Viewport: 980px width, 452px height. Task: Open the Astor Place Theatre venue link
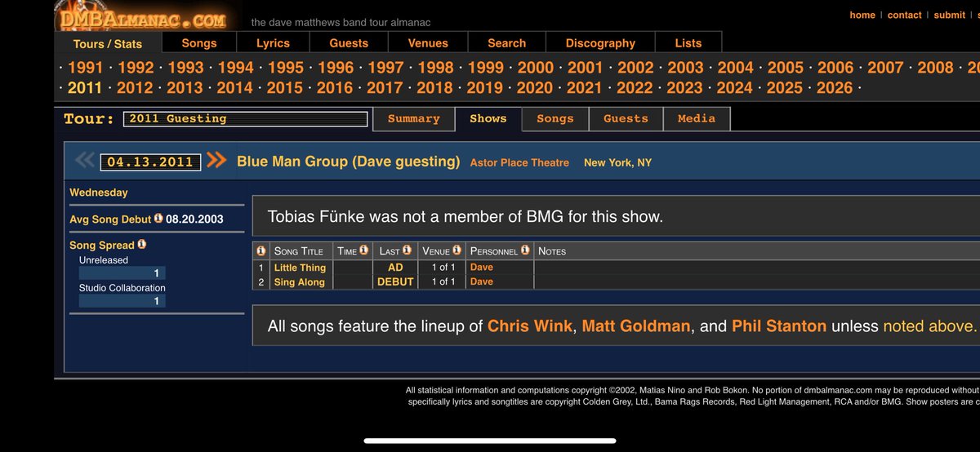(x=519, y=162)
